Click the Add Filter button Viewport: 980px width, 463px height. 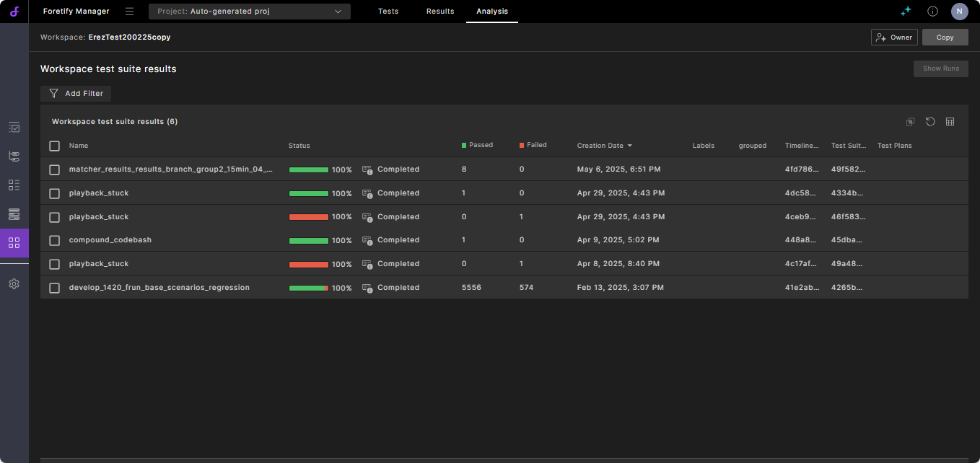pyautogui.click(x=76, y=94)
